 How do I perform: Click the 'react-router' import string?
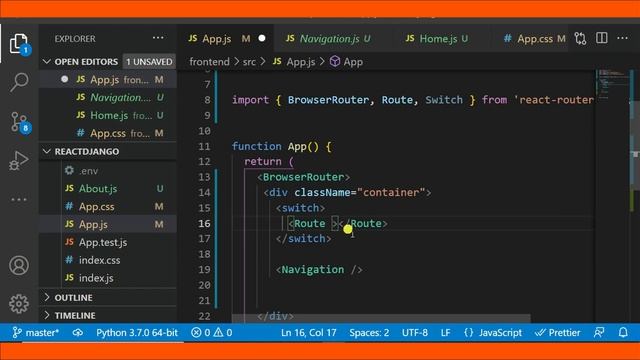point(553,100)
